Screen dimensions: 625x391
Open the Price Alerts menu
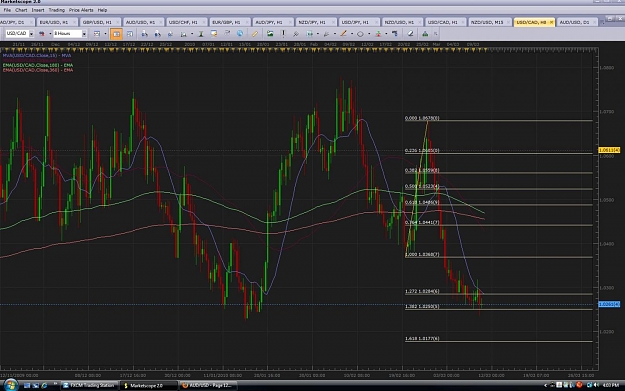(x=81, y=10)
